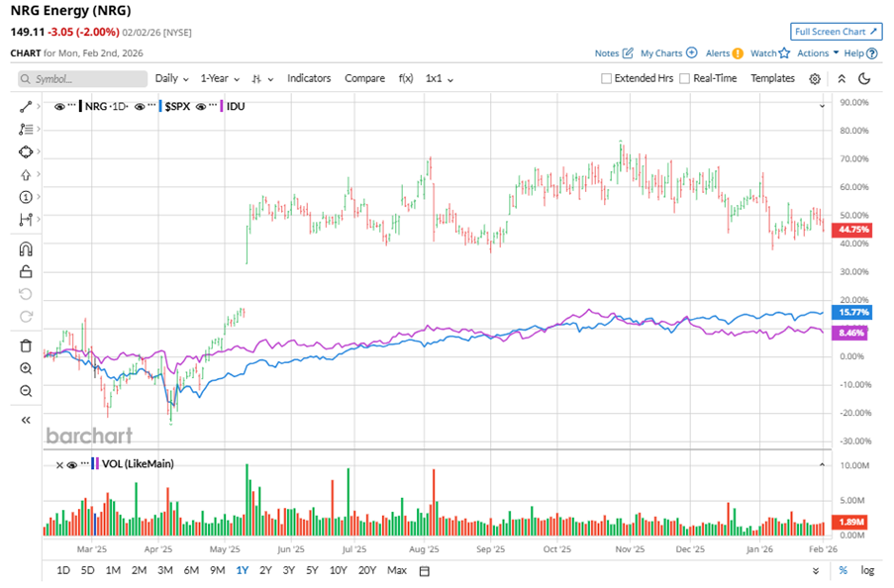Toggle visibility of IDU series
The width and height of the screenshot is (894, 588).
(201, 107)
